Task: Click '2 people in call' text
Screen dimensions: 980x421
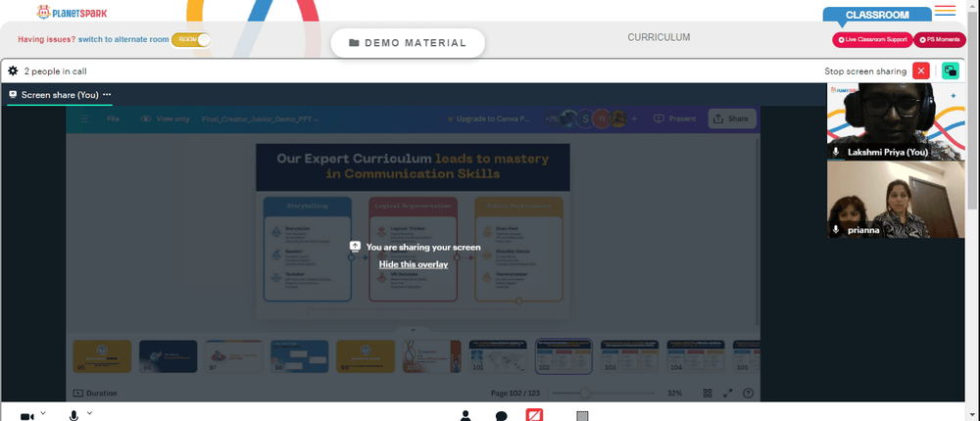Action: (x=55, y=71)
